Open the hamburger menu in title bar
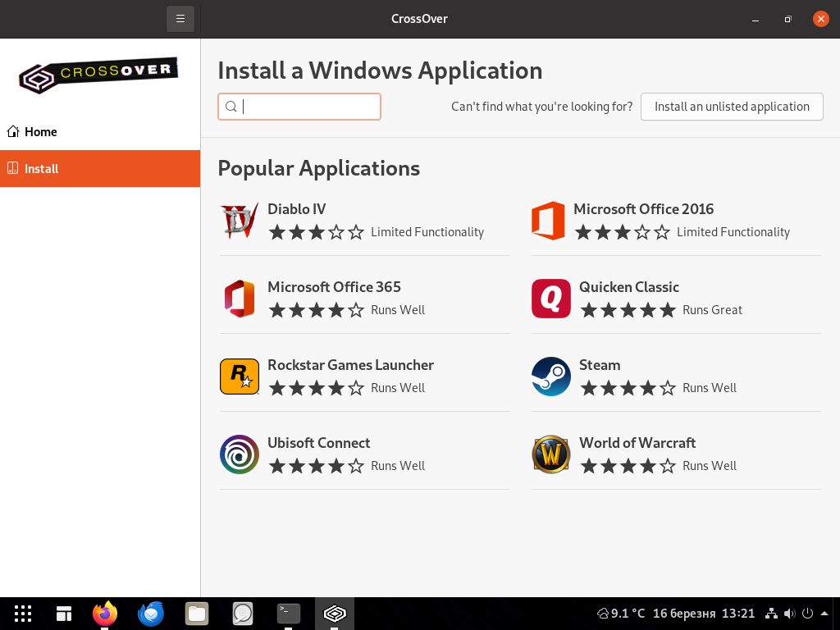 point(180,19)
